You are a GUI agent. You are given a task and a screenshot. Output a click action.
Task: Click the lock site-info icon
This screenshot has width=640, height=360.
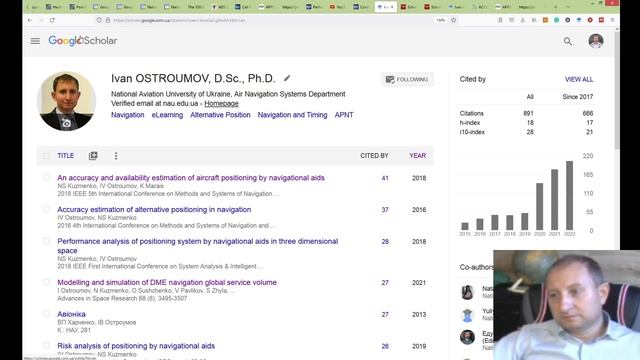[x=108, y=20]
